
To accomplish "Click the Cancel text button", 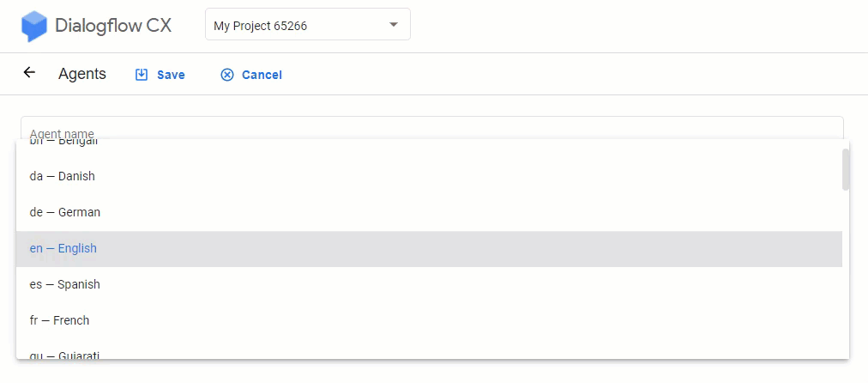I will point(262,75).
